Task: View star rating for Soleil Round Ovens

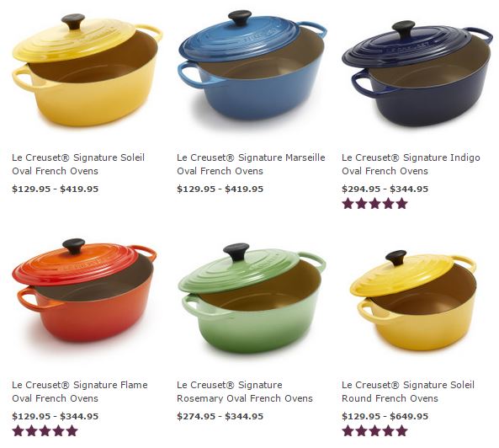Action: [x=375, y=430]
